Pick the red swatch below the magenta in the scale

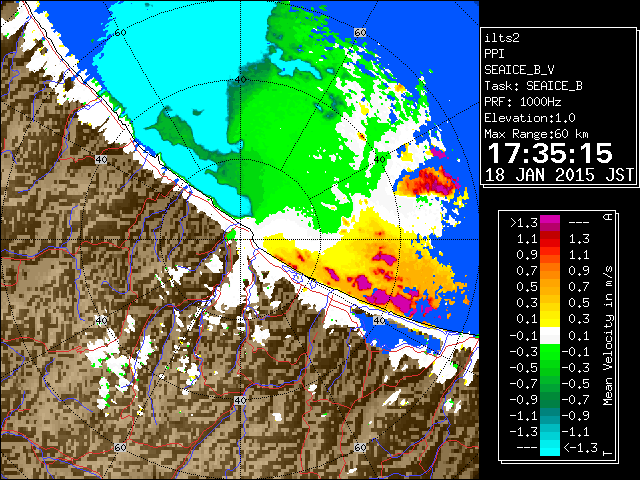click(x=550, y=239)
